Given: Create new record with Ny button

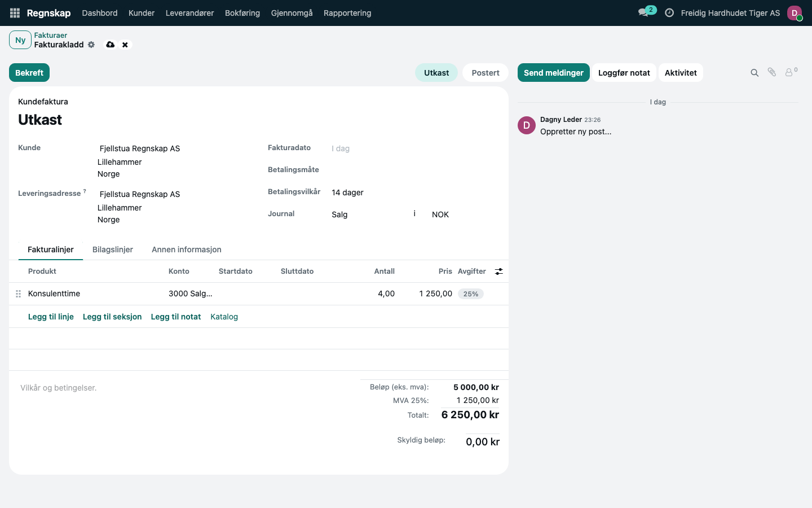Looking at the screenshot, I should click(20, 40).
